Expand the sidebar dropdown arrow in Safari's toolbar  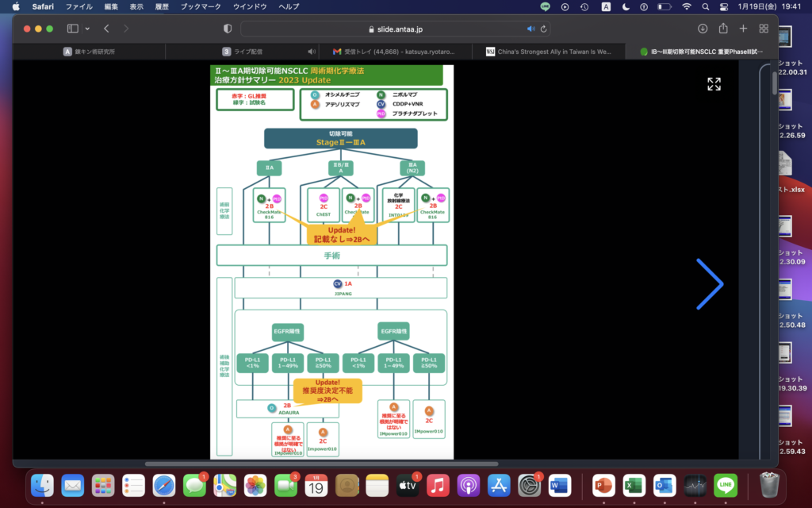pos(86,29)
